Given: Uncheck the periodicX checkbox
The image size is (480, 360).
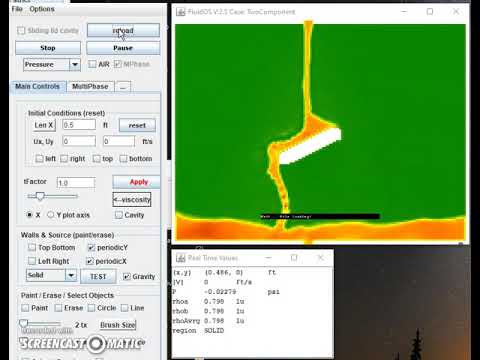Looking at the screenshot, I should 89,261.
